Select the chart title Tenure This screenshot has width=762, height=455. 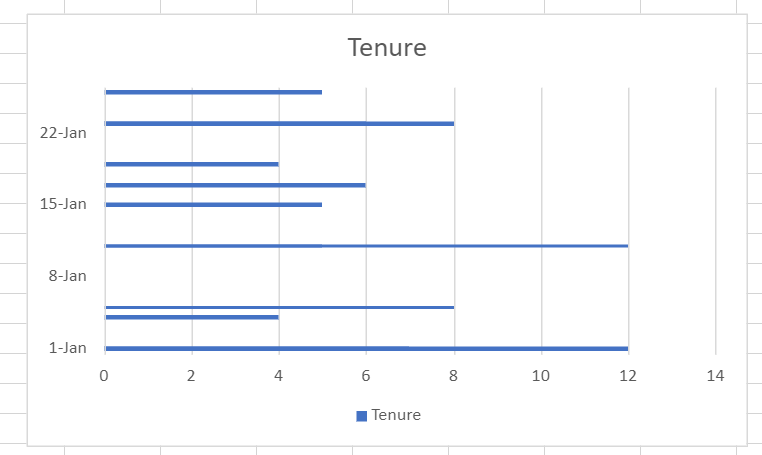pyautogui.click(x=387, y=48)
